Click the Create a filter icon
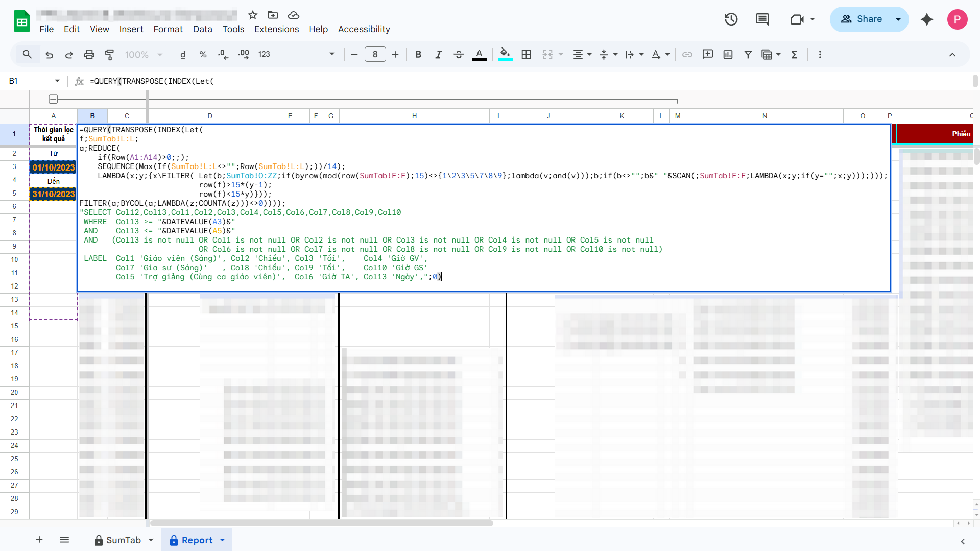Screen dimensions: 980x551 pyautogui.click(x=748, y=55)
